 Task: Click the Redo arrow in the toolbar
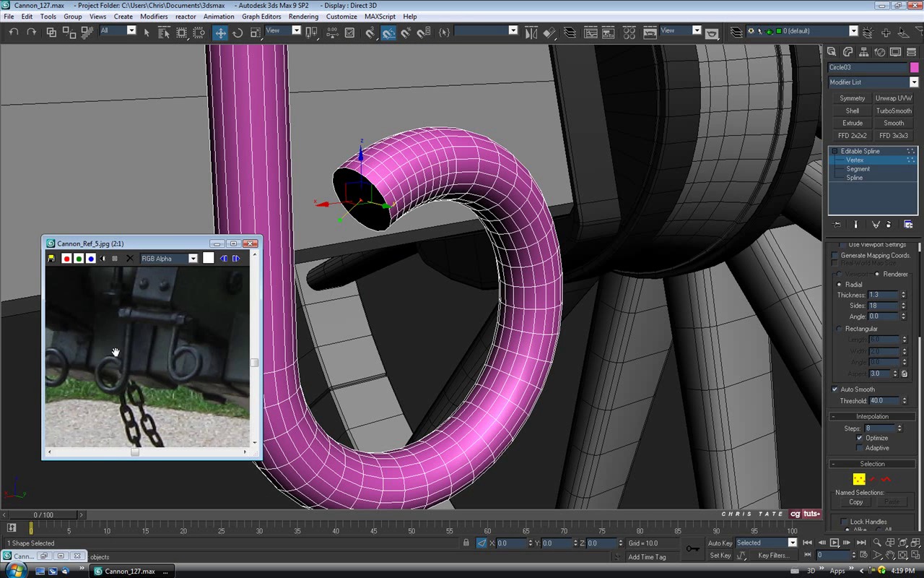pos(31,32)
